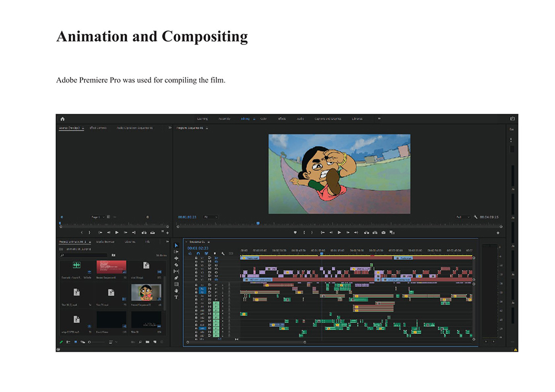Click the Program Monitor blue playhead marker
555x392 pixels.
point(258,223)
